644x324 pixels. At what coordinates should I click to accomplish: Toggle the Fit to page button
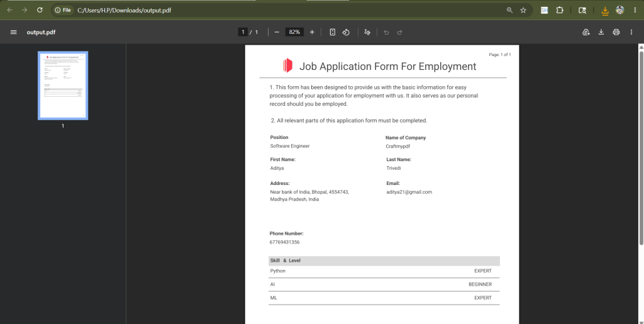[333, 32]
